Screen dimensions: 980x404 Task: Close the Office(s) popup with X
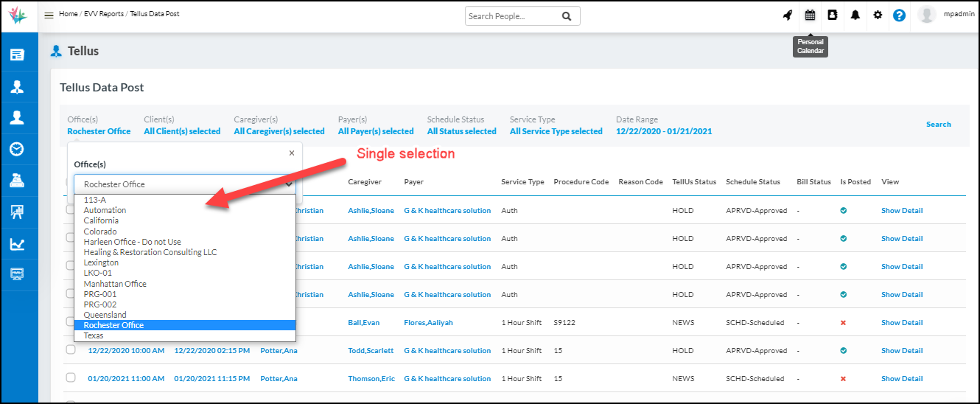[x=291, y=153]
